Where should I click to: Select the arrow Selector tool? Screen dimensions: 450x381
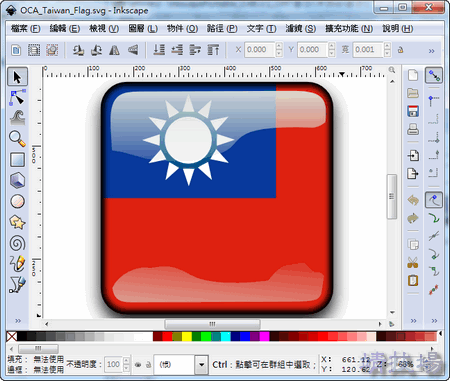coord(17,77)
